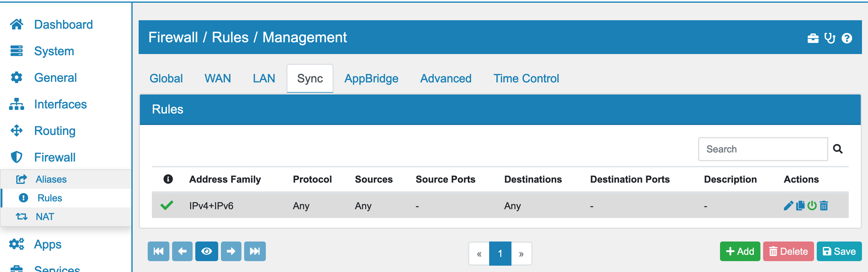Select page 1 in pagination
Image resolution: width=868 pixels, height=272 pixels.
pyautogui.click(x=500, y=254)
